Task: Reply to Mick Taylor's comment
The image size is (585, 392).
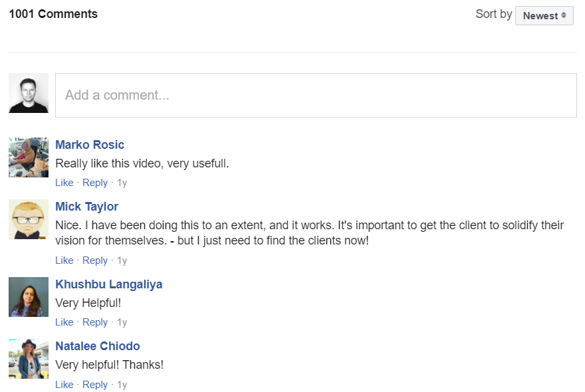Action: point(95,260)
